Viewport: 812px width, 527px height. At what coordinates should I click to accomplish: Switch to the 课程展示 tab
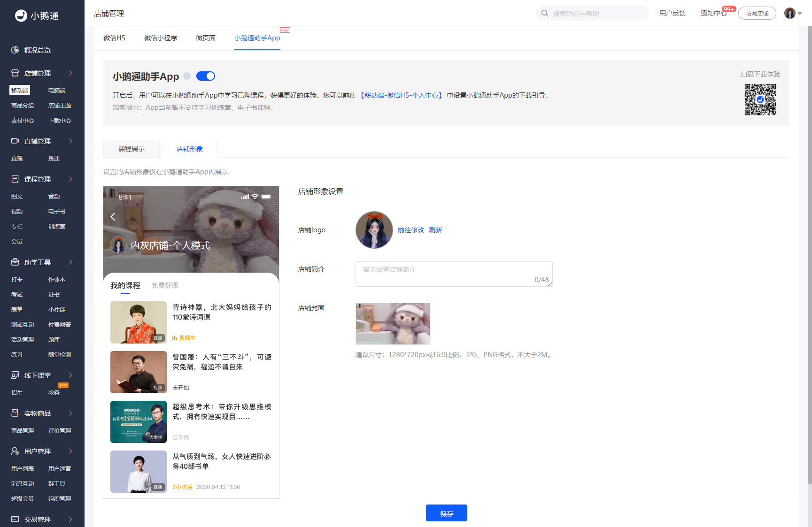[131, 149]
